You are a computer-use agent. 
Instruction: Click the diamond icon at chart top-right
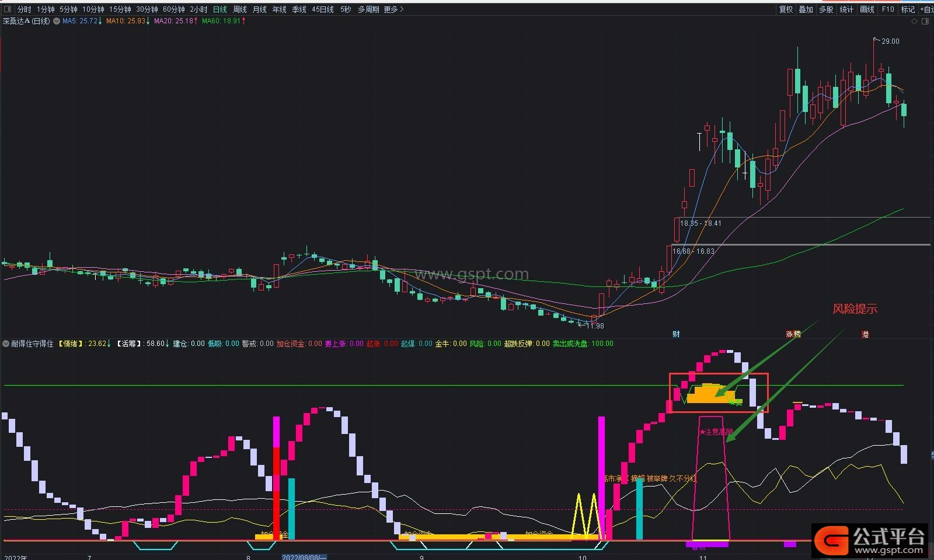915,22
